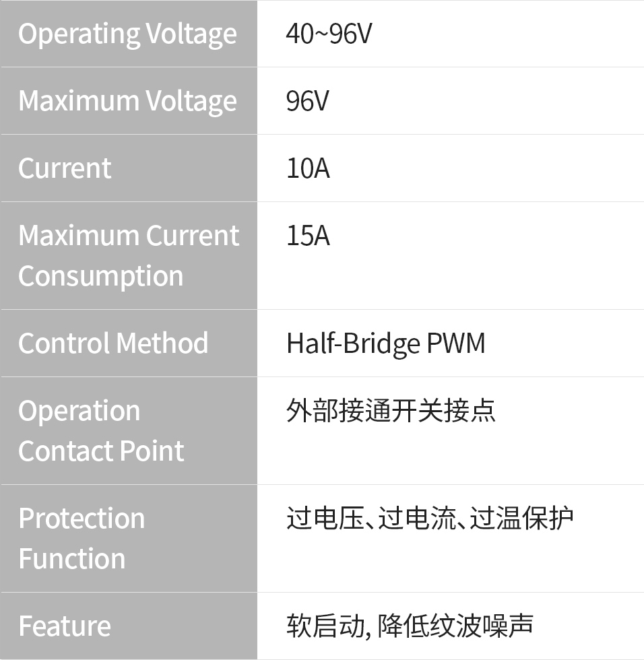Select the 10A current value
Image resolution: width=644 pixels, height=660 pixels.
point(308,168)
